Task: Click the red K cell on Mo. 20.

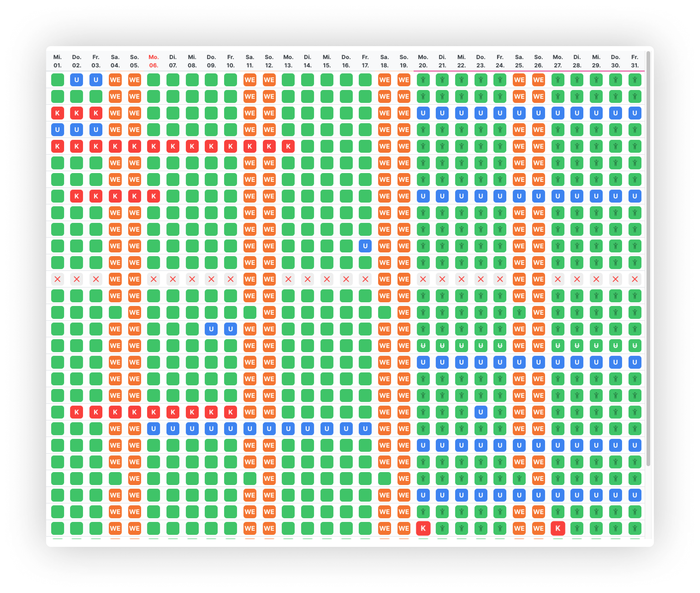Action: [x=423, y=528]
